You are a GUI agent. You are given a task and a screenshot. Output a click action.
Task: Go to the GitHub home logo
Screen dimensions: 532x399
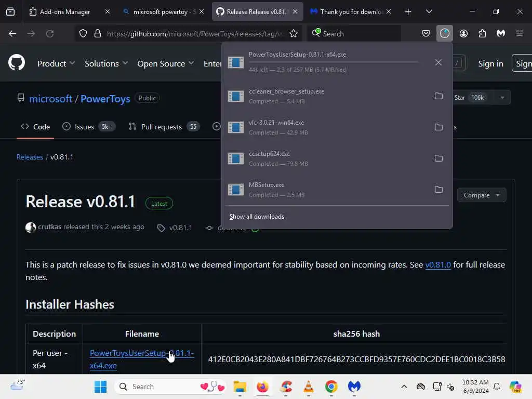16,63
